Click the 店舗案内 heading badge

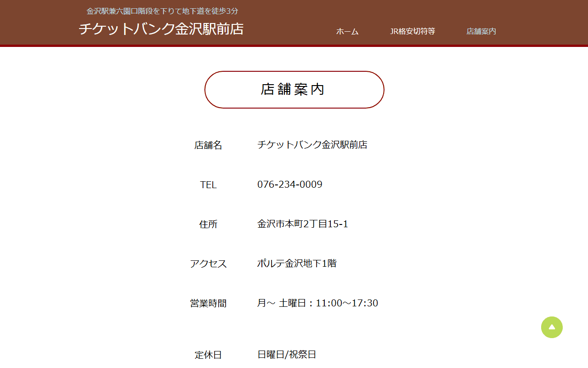pos(294,90)
